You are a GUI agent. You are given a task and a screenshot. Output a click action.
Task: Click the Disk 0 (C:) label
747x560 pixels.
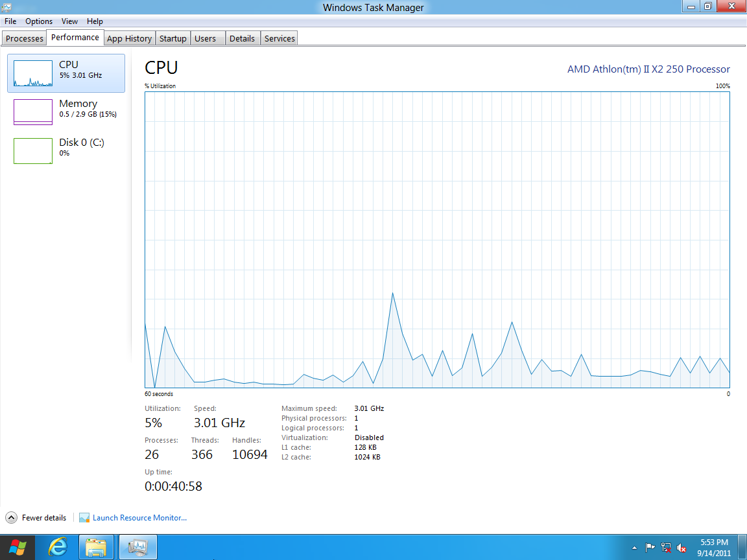click(x=82, y=143)
